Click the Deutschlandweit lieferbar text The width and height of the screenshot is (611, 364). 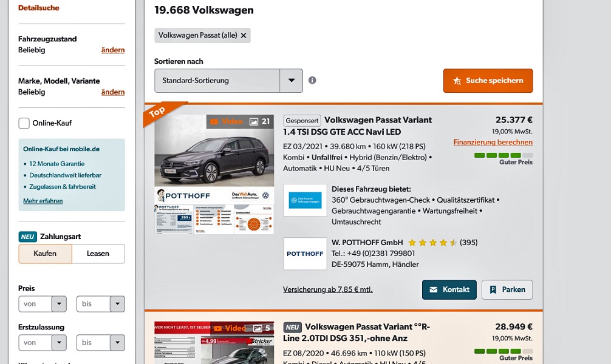66,175
